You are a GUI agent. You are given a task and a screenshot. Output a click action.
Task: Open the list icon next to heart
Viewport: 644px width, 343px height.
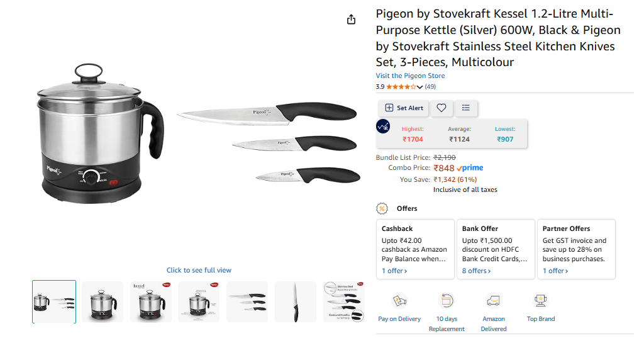coord(466,108)
